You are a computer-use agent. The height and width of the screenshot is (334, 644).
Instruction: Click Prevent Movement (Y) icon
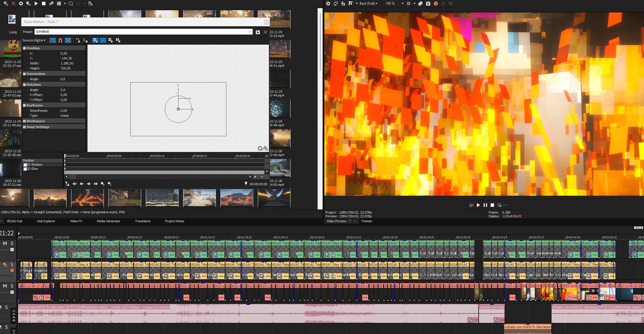tap(86, 40)
